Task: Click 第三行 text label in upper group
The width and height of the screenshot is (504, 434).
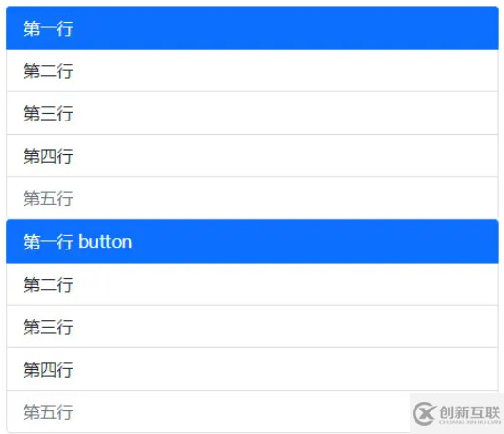Action: click(x=48, y=113)
